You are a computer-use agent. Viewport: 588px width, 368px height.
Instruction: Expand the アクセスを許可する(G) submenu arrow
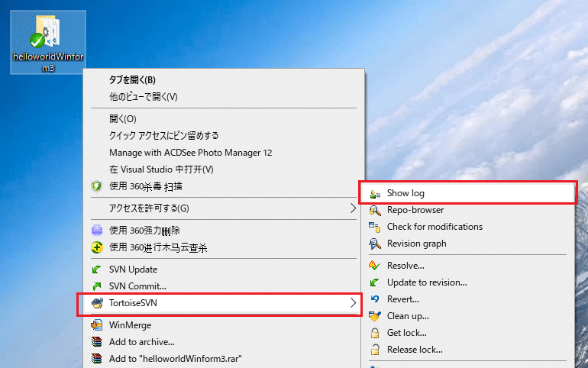coord(353,208)
